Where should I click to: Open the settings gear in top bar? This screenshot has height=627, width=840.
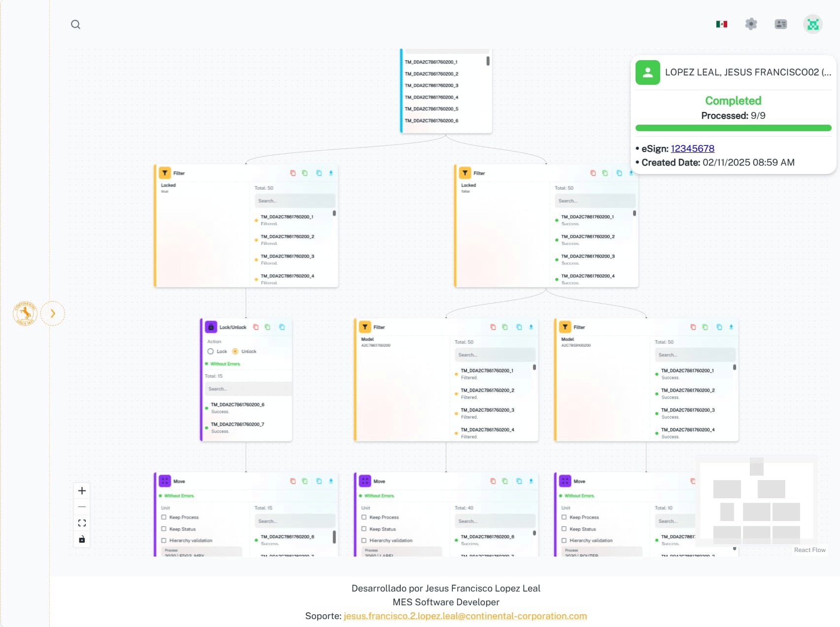751,24
